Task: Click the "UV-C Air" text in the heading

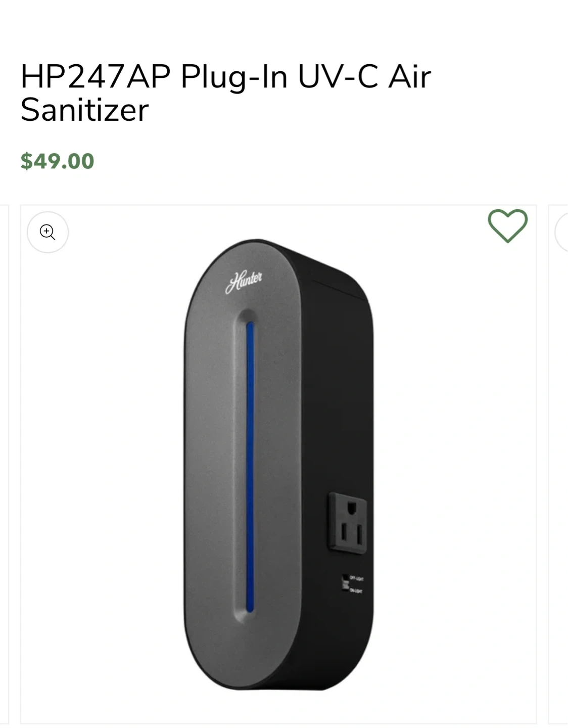Action: [364, 77]
